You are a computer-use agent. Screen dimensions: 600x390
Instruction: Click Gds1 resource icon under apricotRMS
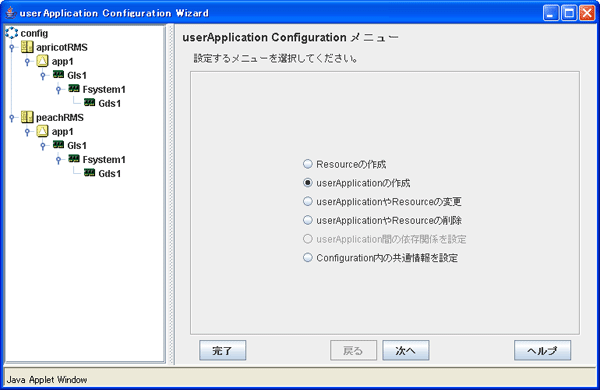(x=90, y=102)
